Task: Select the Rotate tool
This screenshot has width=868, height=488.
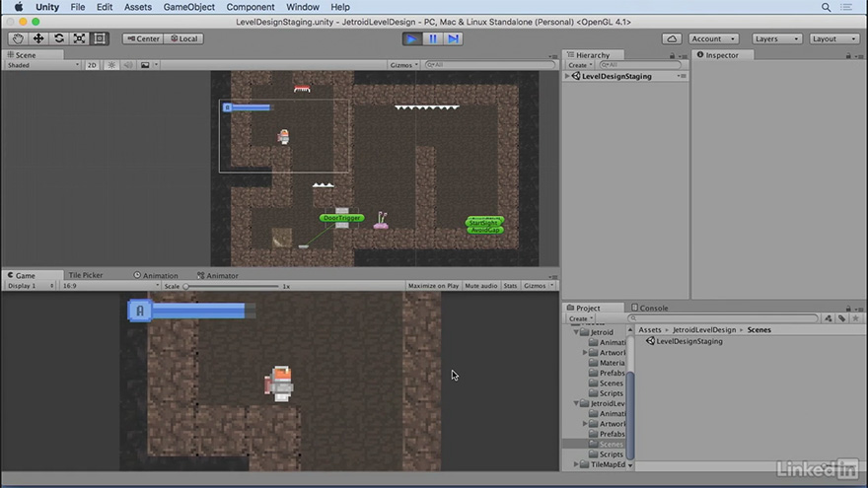Action: pos(58,38)
